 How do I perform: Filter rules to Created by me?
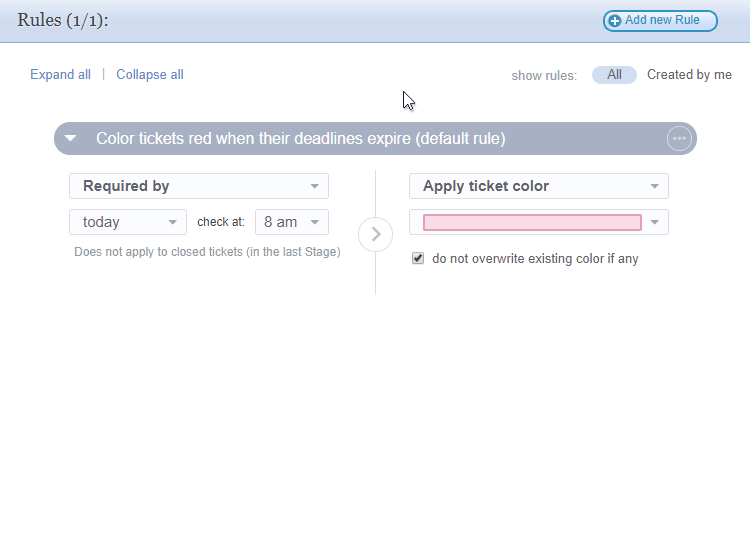689,75
